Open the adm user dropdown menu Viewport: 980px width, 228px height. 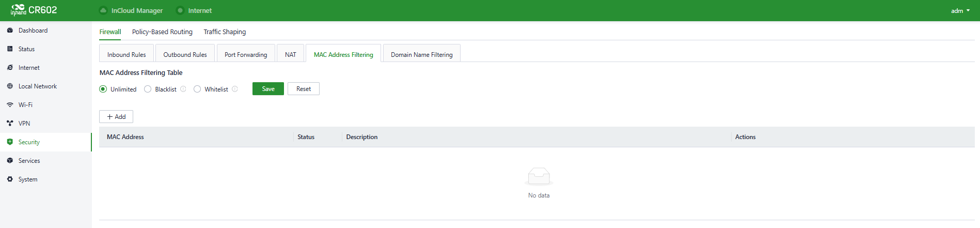[960, 11]
